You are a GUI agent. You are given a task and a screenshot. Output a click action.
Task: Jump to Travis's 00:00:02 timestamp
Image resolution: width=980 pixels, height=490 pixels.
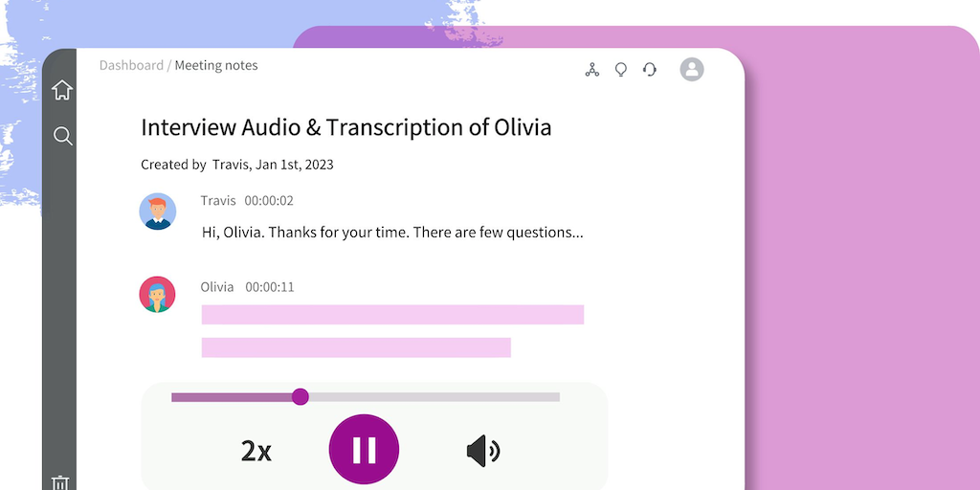pyautogui.click(x=269, y=201)
